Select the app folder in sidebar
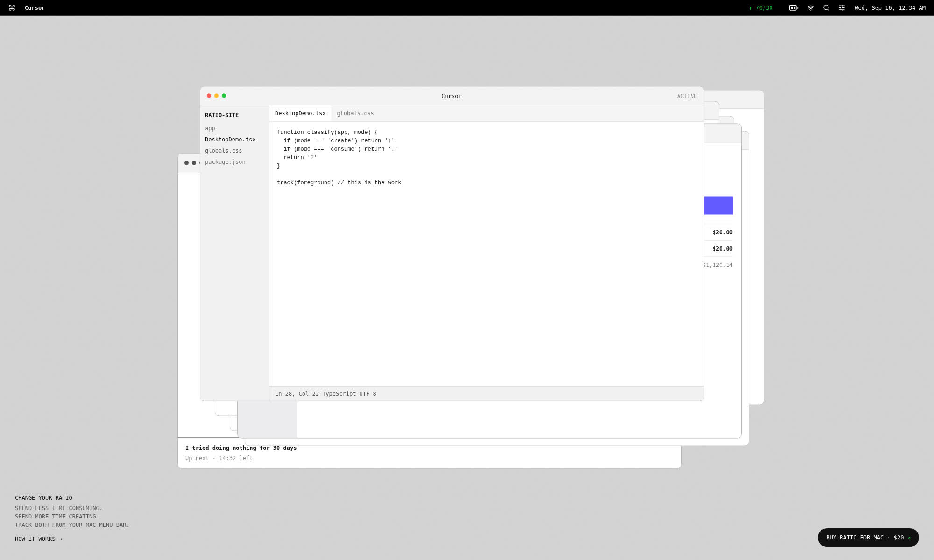The height and width of the screenshot is (560, 934). pos(210,128)
